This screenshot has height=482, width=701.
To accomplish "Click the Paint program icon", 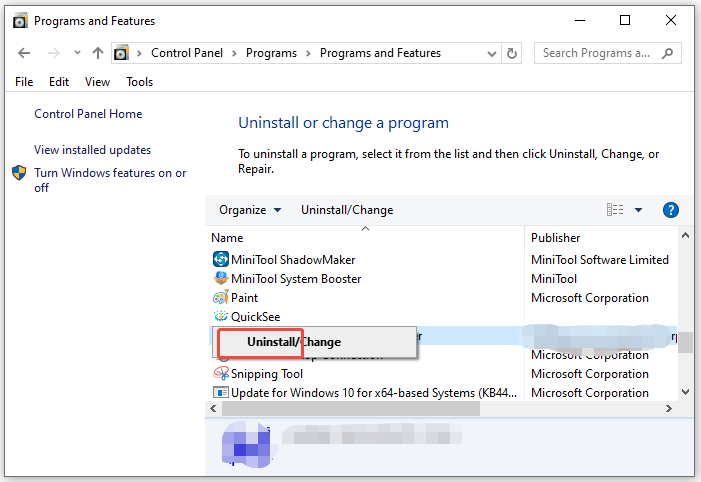I will (220, 297).
